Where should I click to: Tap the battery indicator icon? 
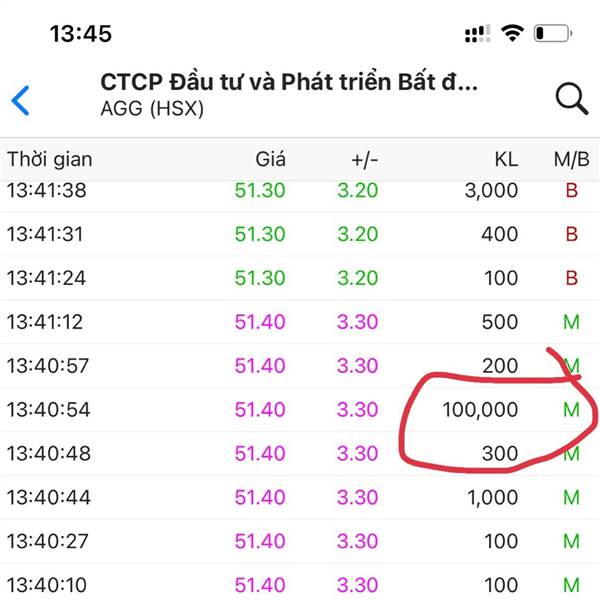(553, 33)
